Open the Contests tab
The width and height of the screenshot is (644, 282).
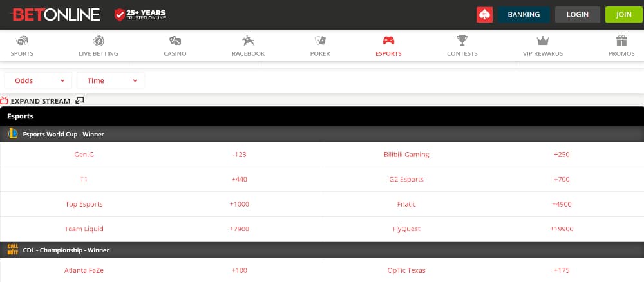pos(462,53)
